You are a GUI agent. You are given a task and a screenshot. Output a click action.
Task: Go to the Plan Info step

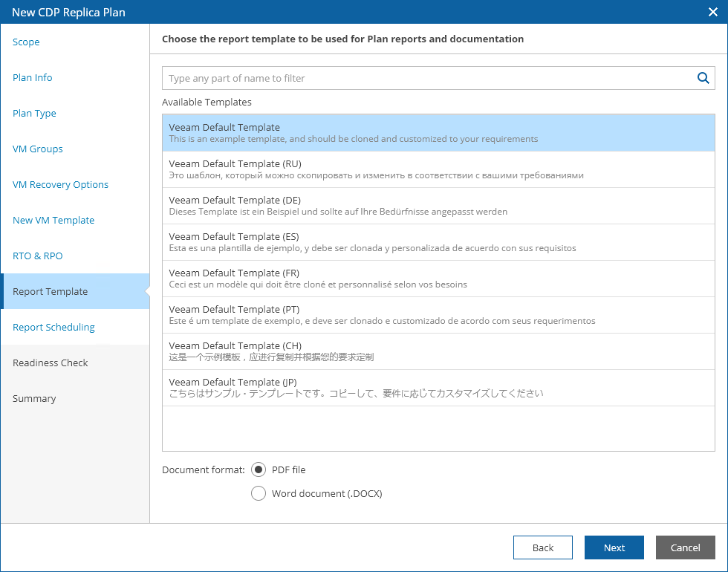pyautogui.click(x=33, y=78)
